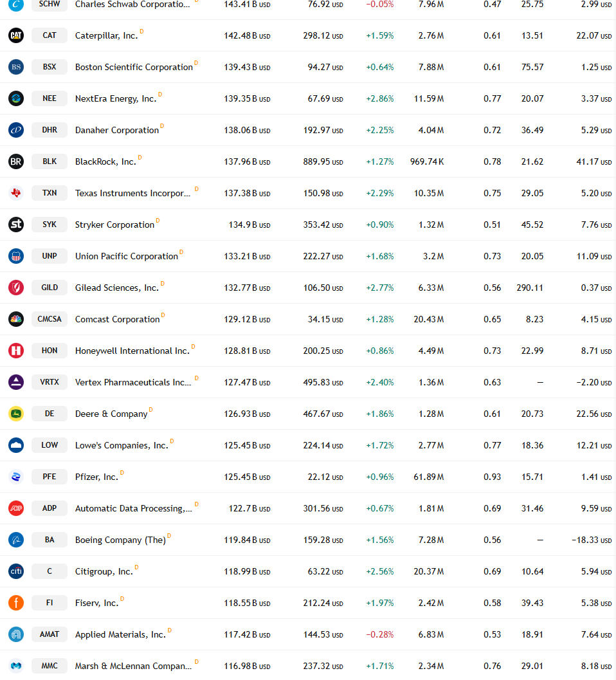Click the Stryker logo icon
Image resolution: width=616 pixels, height=680 pixels.
click(16, 225)
